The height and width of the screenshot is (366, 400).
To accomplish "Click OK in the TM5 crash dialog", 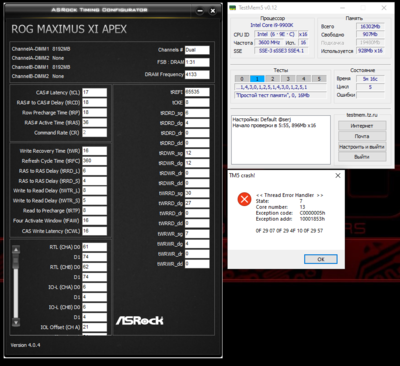I will pyautogui.click(x=321, y=259).
